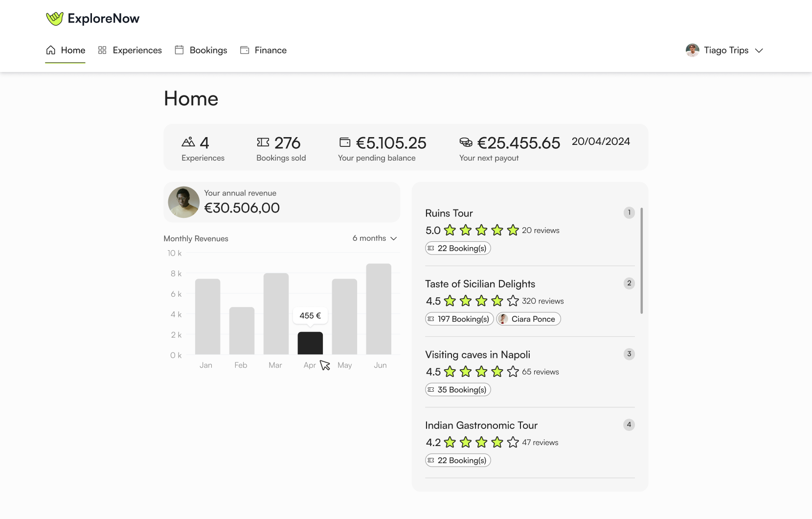Select the June revenue bar

[379, 308]
